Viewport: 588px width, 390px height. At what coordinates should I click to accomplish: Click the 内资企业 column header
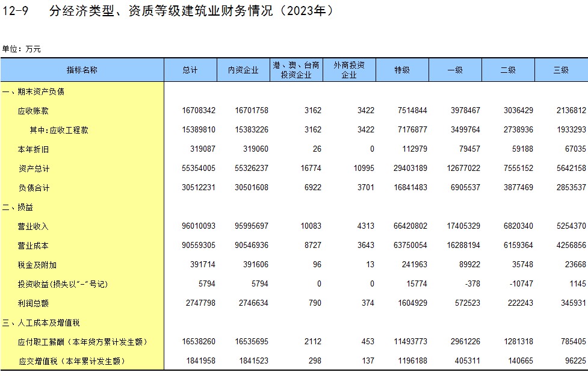[243, 70]
